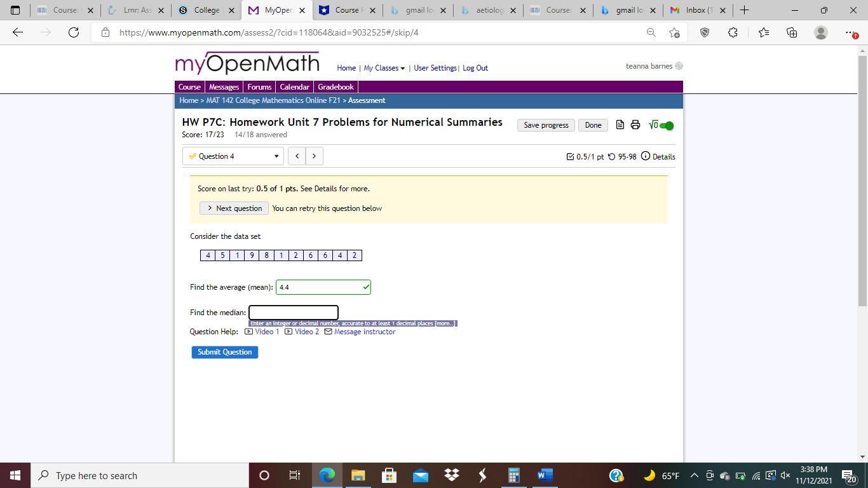Click the zoom magnifier icon in address bar

651,32
